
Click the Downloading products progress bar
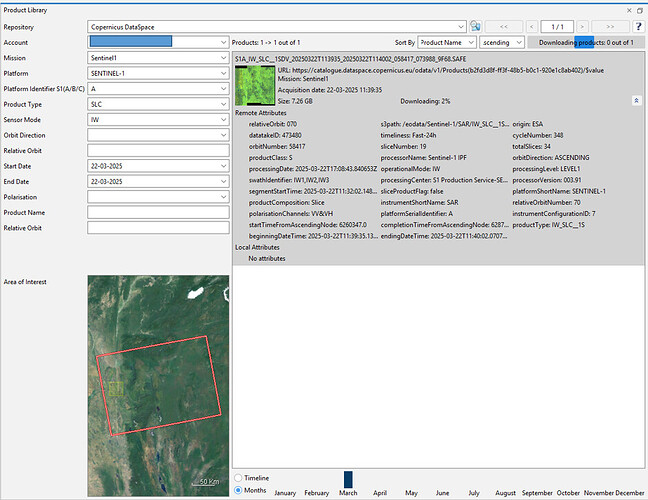pyautogui.click(x=584, y=43)
